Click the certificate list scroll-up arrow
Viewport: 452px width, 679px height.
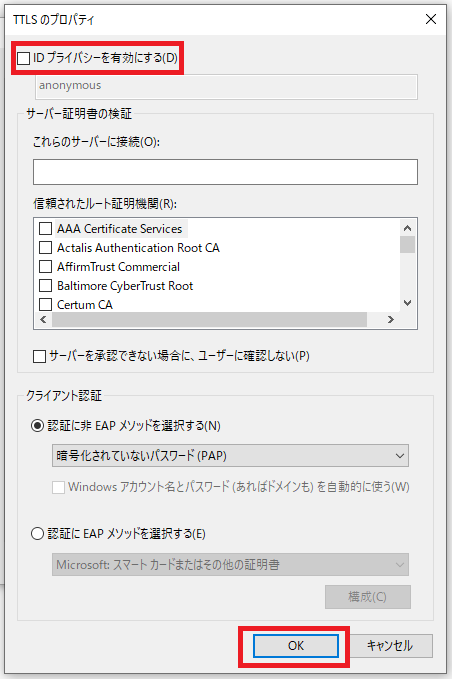[x=407, y=228]
